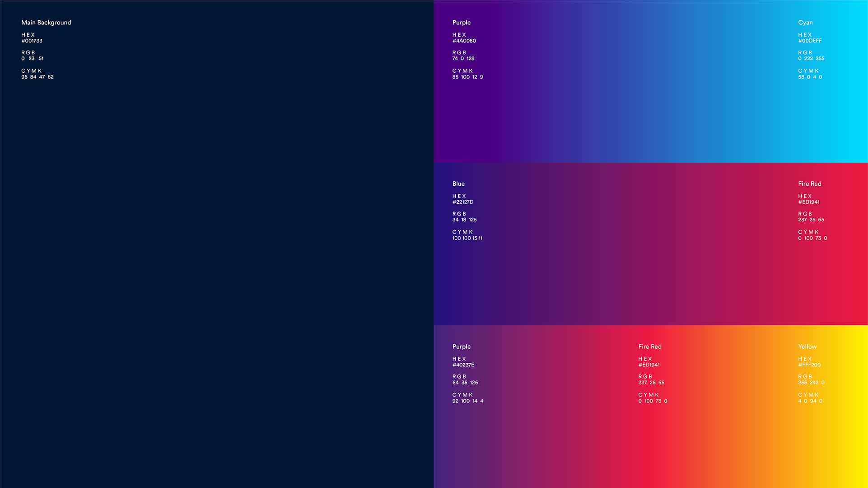Click the RGB value "0 23 51"
The width and height of the screenshot is (868, 488).
(33, 58)
